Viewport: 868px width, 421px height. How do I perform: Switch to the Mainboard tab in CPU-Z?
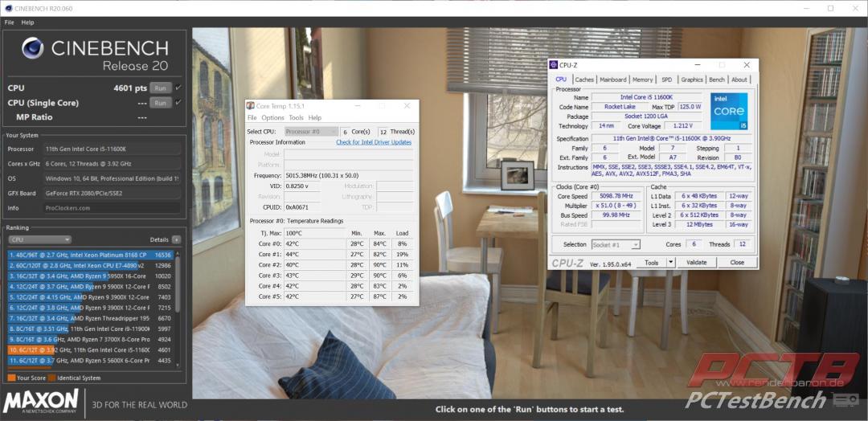[x=613, y=80]
